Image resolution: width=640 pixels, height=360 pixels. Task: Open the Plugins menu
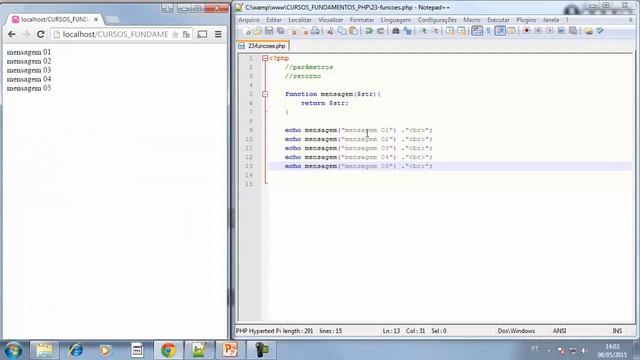(526, 20)
